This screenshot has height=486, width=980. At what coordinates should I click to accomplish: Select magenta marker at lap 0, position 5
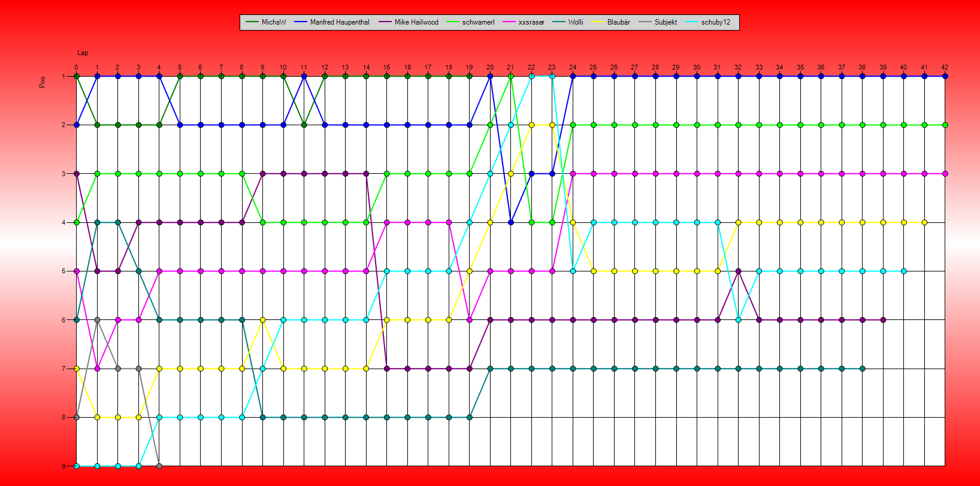pos(77,271)
